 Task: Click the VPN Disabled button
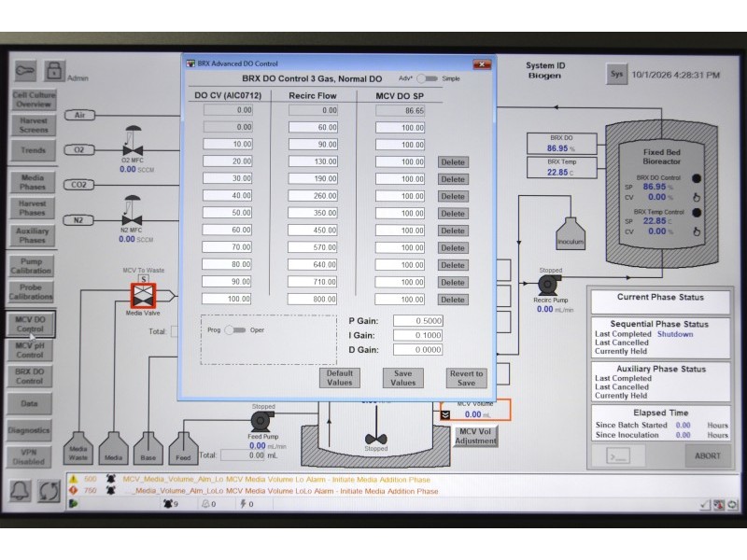pyautogui.click(x=29, y=457)
